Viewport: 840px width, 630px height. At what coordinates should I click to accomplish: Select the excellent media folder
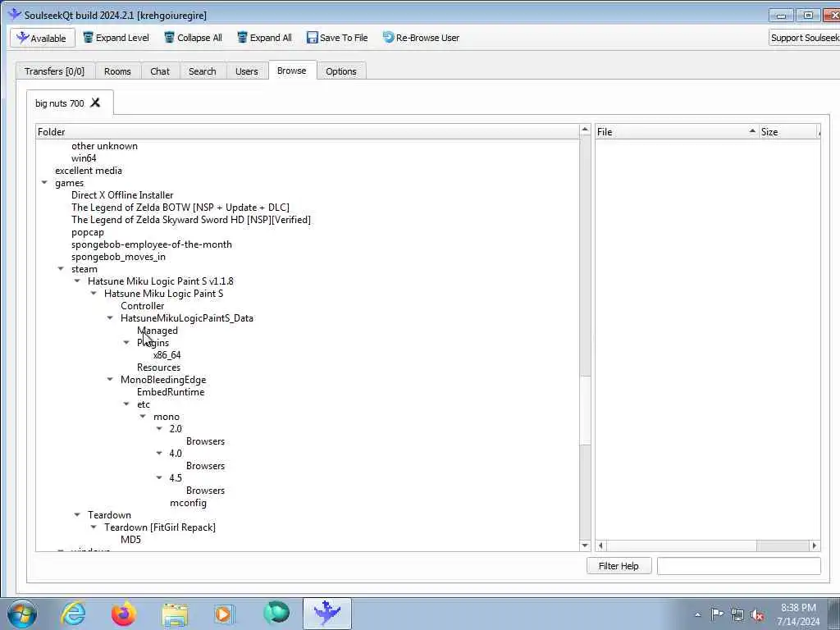click(89, 171)
